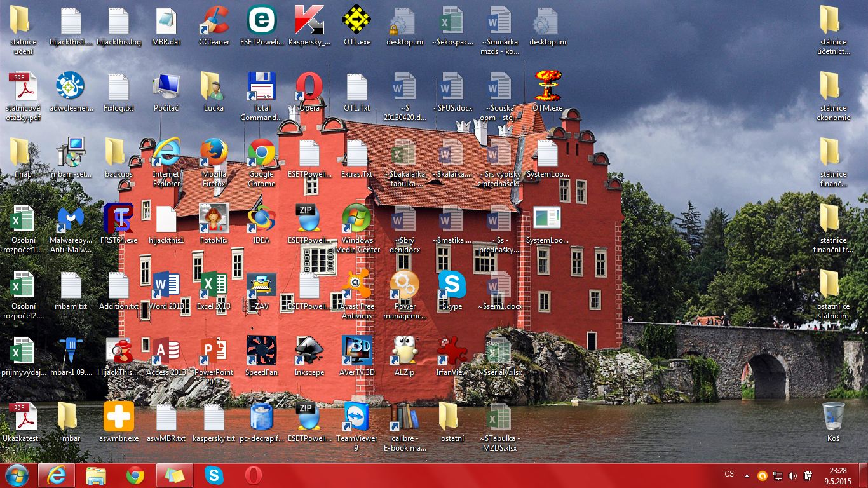Select the OTL.exe desktop icon
868x488 pixels.
356,26
